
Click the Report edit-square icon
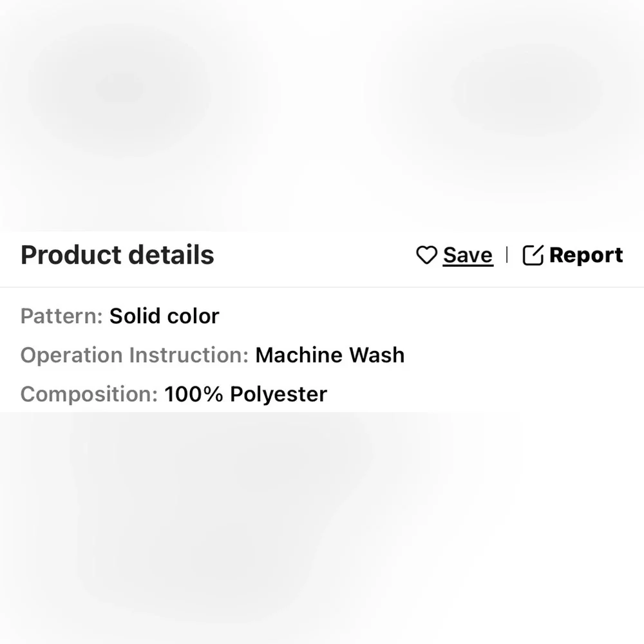click(533, 255)
